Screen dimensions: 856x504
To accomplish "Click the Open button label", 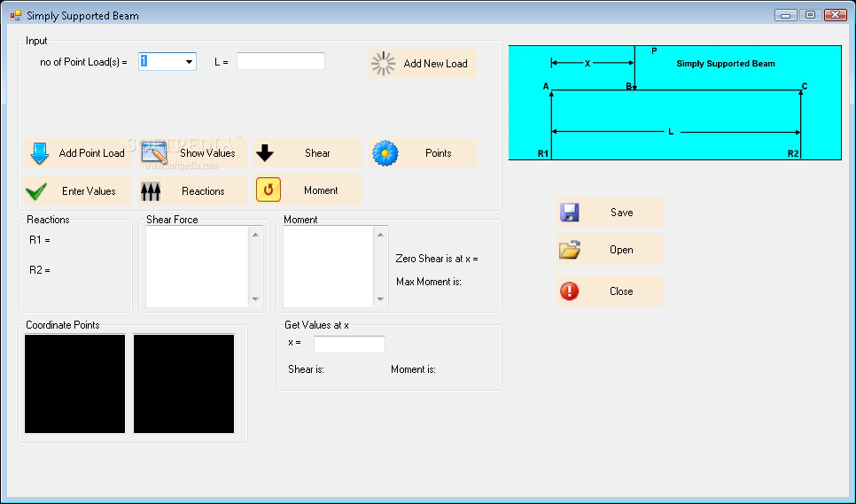I will click(x=621, y=250).
